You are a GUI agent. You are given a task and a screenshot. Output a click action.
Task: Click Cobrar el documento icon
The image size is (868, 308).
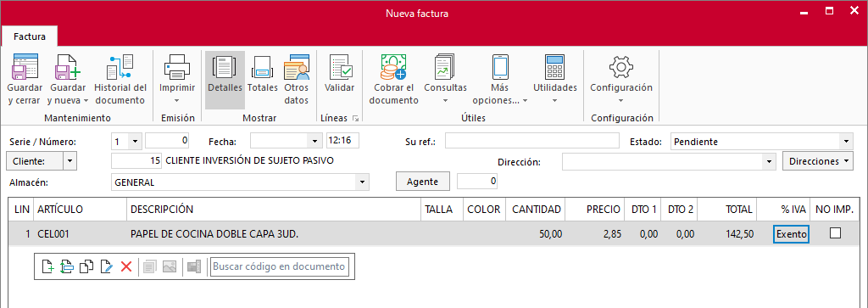(x=393, y=67)
